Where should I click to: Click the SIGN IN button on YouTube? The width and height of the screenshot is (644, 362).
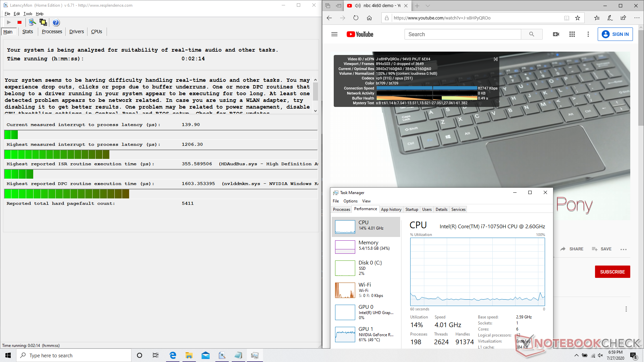pyautogui.click(x=615, y=34)
